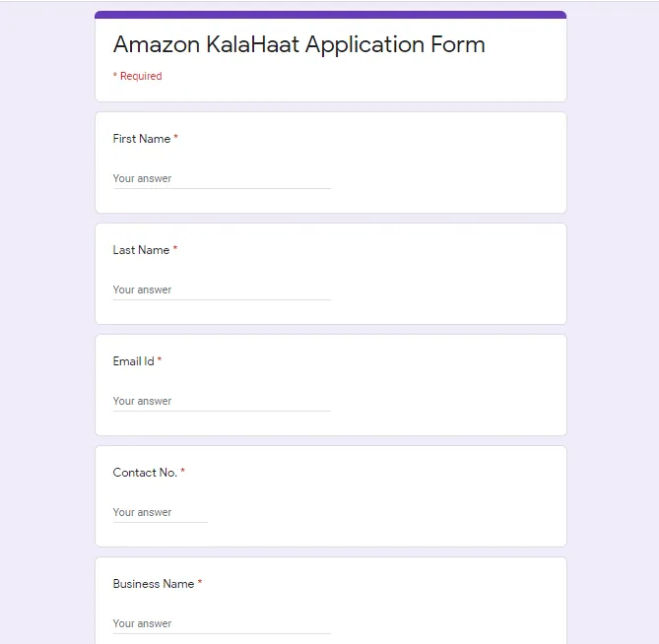Click the Email Id question label
Viewport: 659px width, 644px height.
133,361
